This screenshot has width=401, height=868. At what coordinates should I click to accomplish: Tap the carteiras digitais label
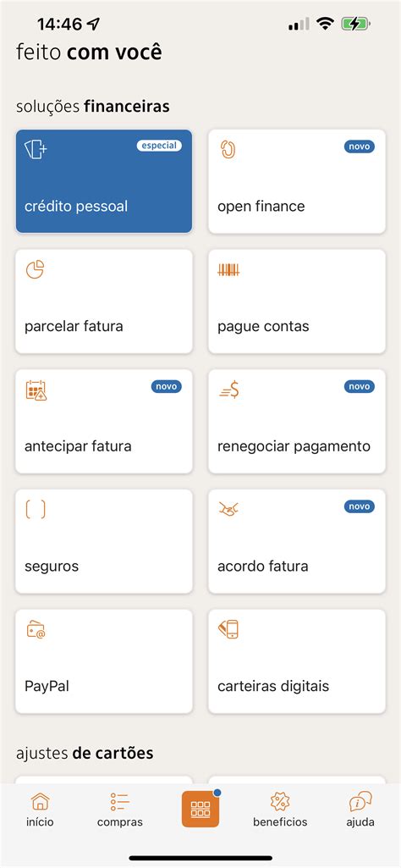273,687
